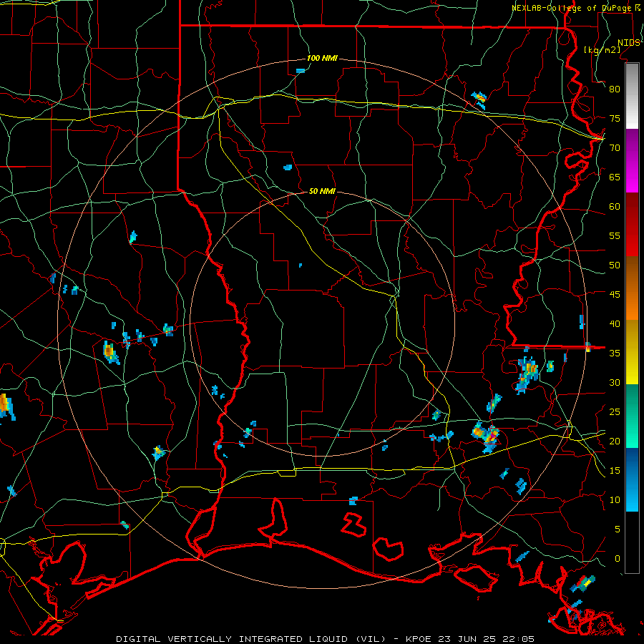Viewport: 644px width, 644px height.
Task: Click the 45 value on the scale
Action: point(615,295)
